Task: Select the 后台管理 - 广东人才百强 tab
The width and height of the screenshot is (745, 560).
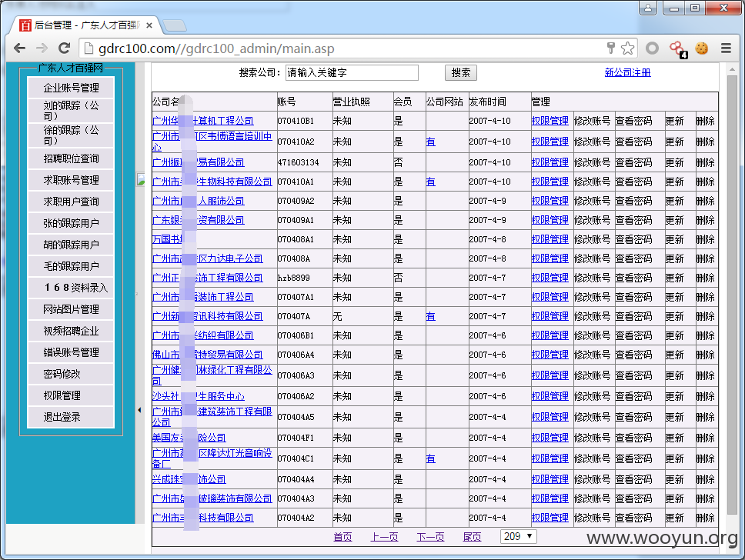Action: click(x=86, y=25)
